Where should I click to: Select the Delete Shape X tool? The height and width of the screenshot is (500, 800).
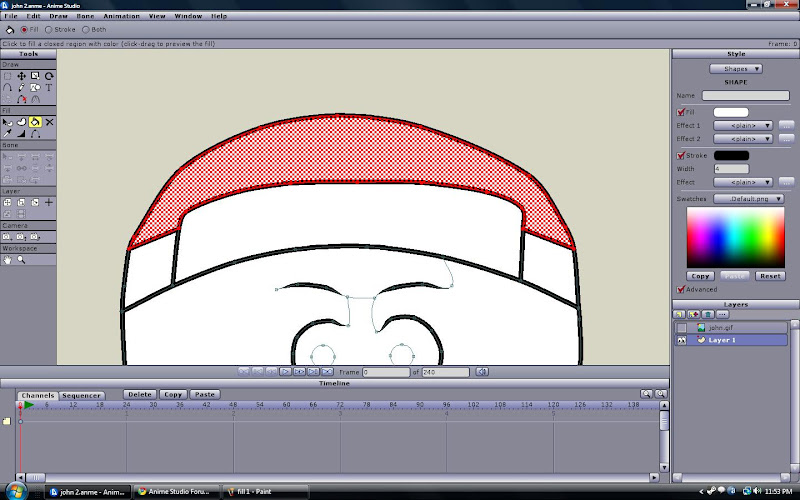click(x=49, y=122)
